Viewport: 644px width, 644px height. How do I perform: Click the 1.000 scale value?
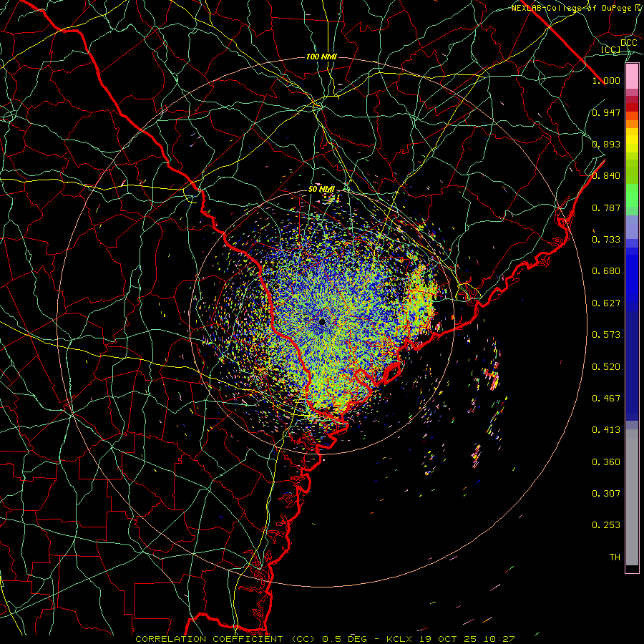pyautogui.click(x=606, y=80)
